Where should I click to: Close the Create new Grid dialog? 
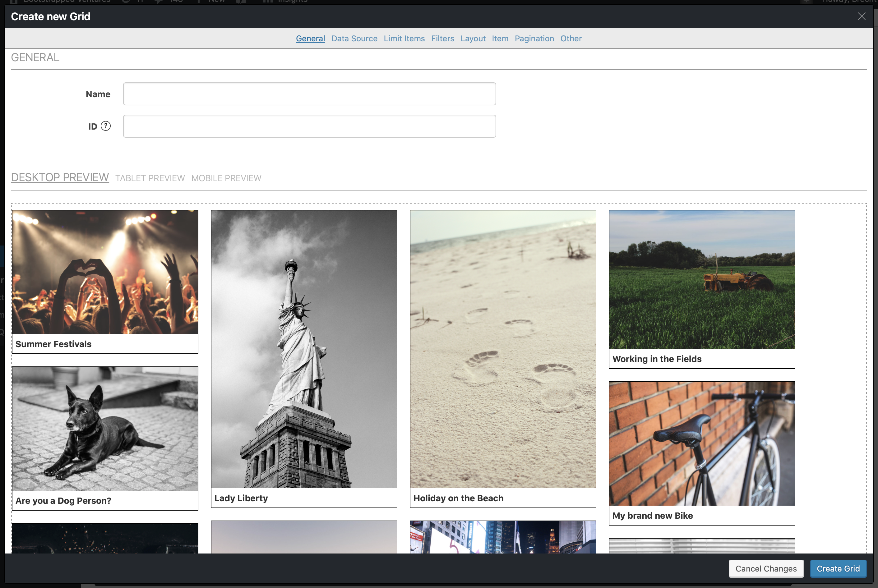[862, 16]
